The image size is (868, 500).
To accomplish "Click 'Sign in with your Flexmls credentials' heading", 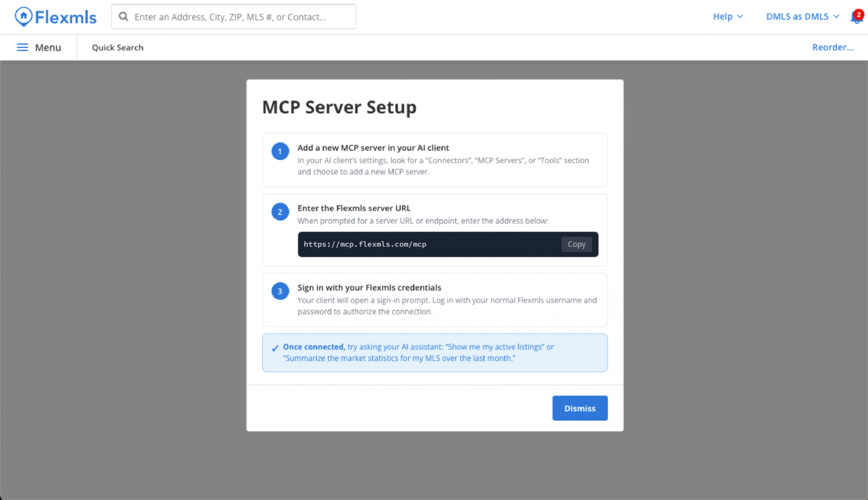I will 369,288.
